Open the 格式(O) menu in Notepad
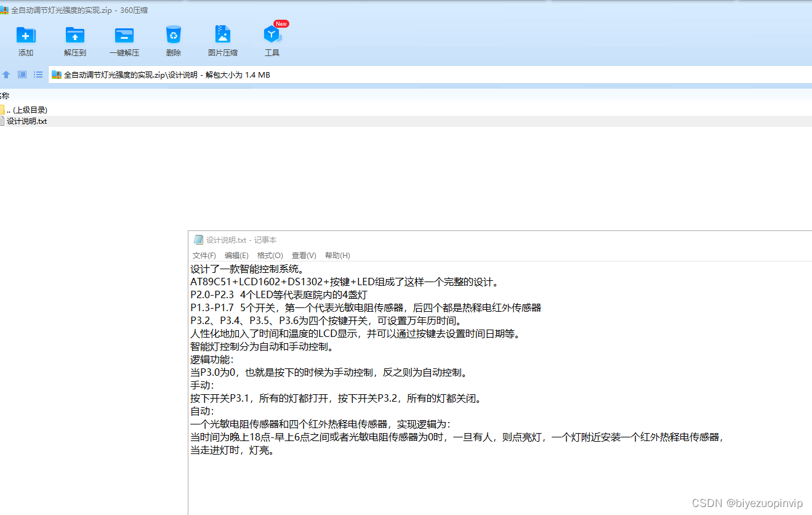812x515 pixels. tap(270, 255)
